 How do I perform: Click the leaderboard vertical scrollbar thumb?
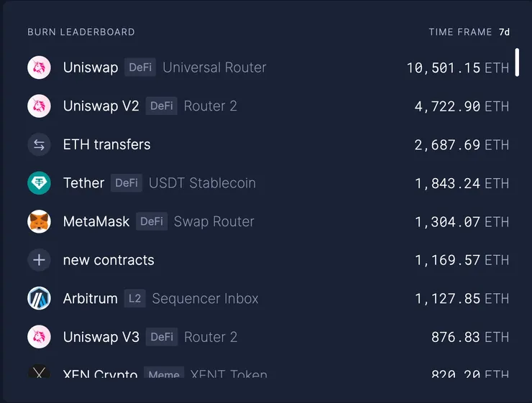517,62
